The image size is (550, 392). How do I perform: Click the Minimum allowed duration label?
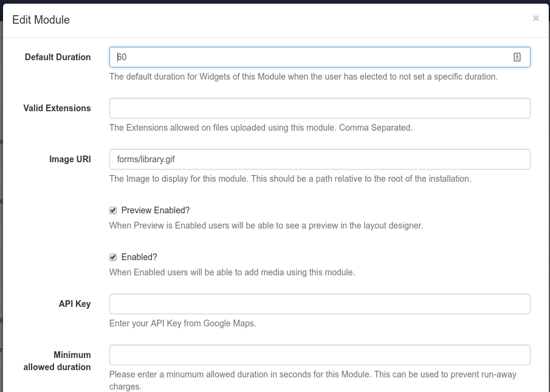57,360
